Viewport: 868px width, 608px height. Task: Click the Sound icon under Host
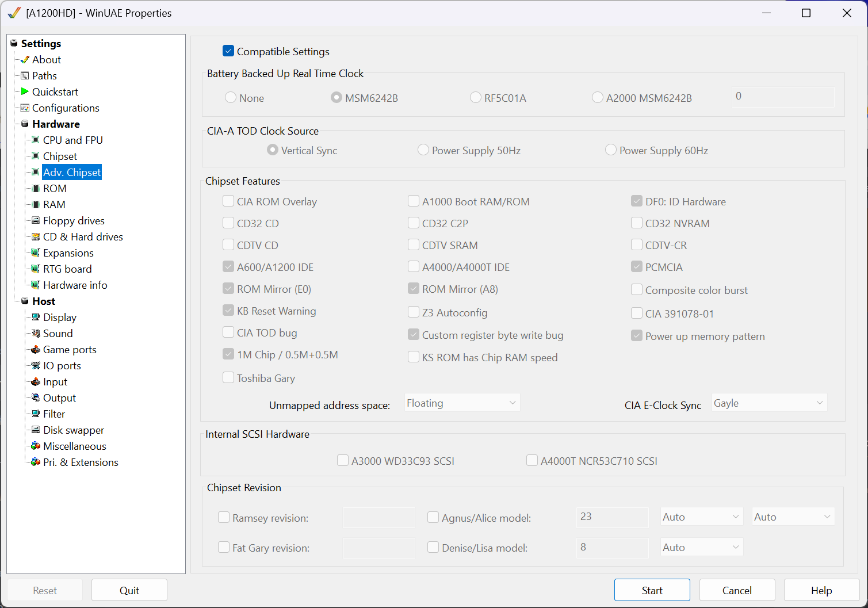tap(36, 334)
